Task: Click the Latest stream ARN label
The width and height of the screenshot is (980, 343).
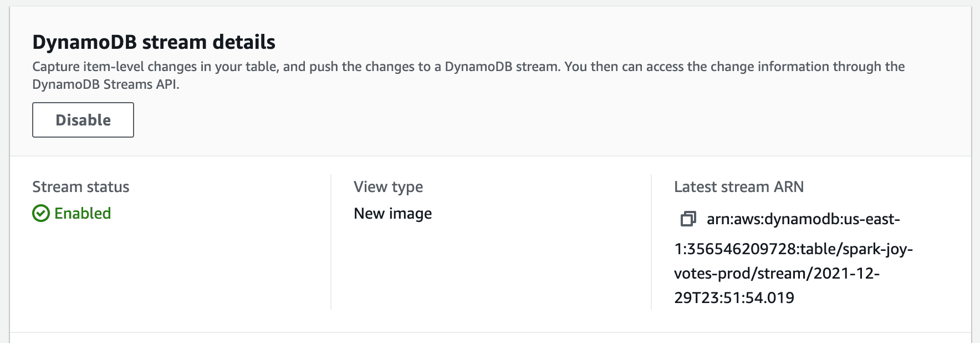Action: pos(739,187)
